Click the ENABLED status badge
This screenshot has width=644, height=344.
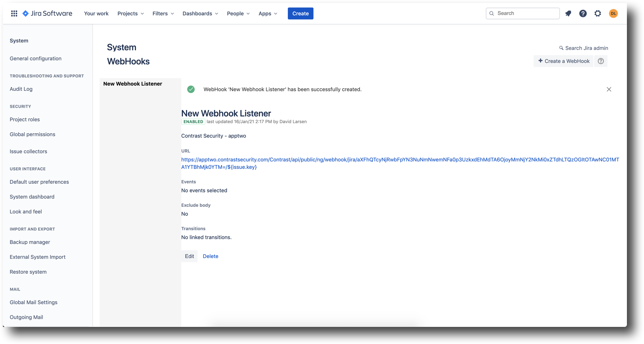click(193, 122)
